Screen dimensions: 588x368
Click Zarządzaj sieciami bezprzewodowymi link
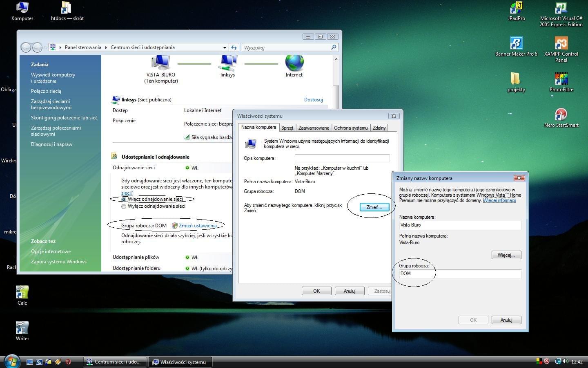(51, 104)
